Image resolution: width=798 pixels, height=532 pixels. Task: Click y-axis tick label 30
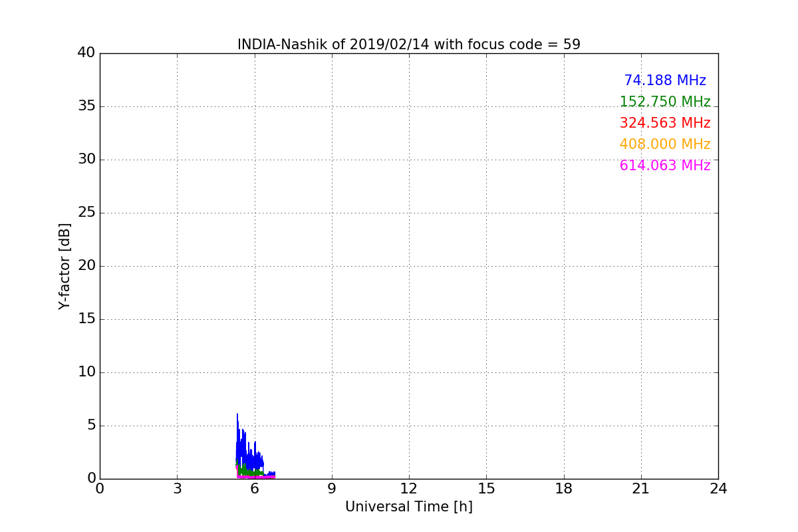86,160
